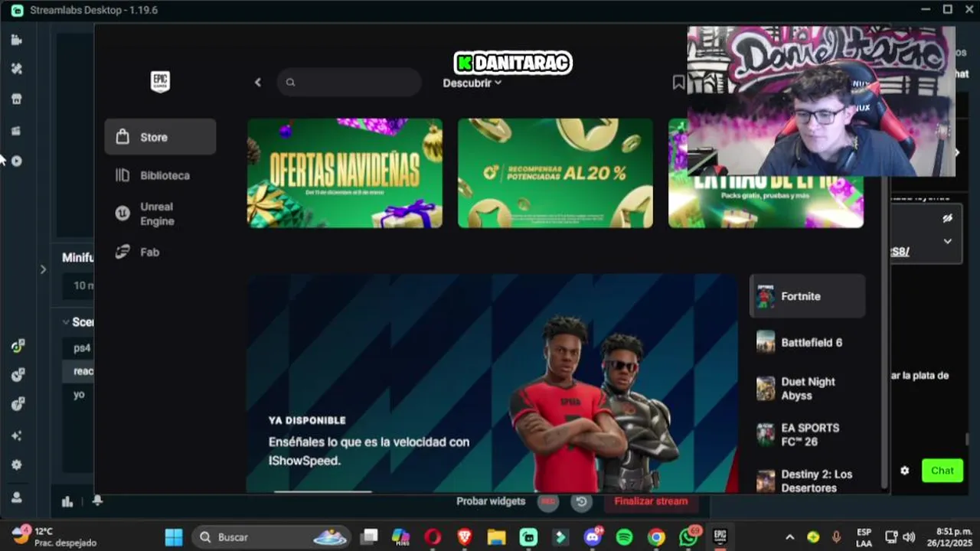Show hidden system tray icons

point(790,537)
